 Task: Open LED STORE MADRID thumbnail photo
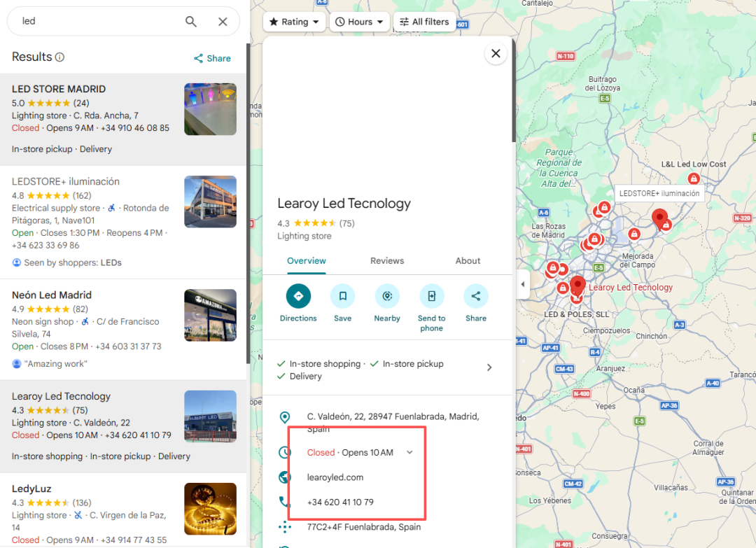coord(210,109)
